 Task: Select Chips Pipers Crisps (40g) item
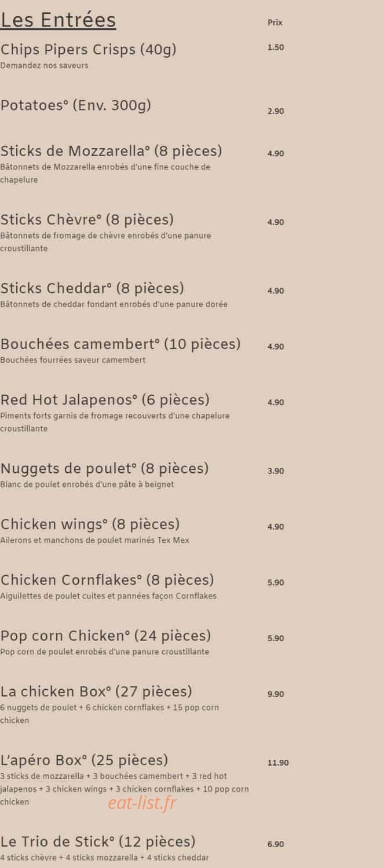tap(88, 50)
